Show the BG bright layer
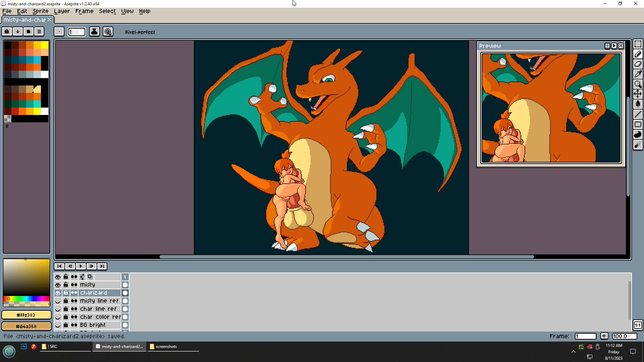 (58, 325)
